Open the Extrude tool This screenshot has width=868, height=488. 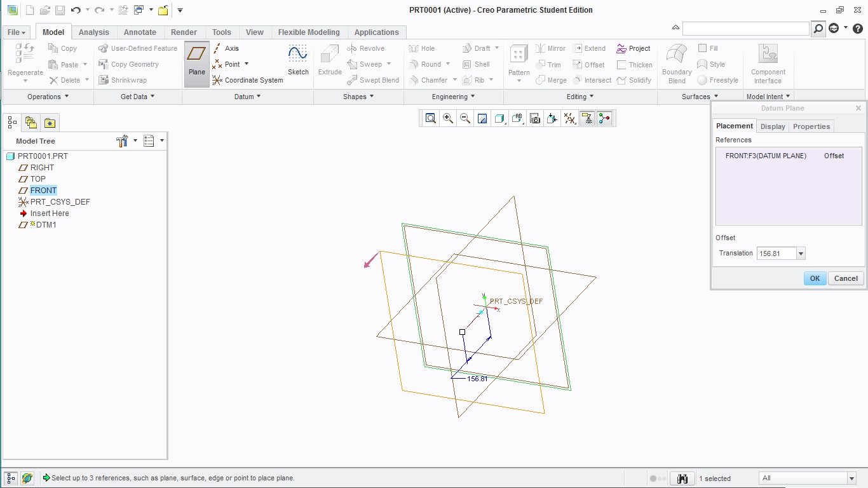pyautogui.click(x=330, y=61)
